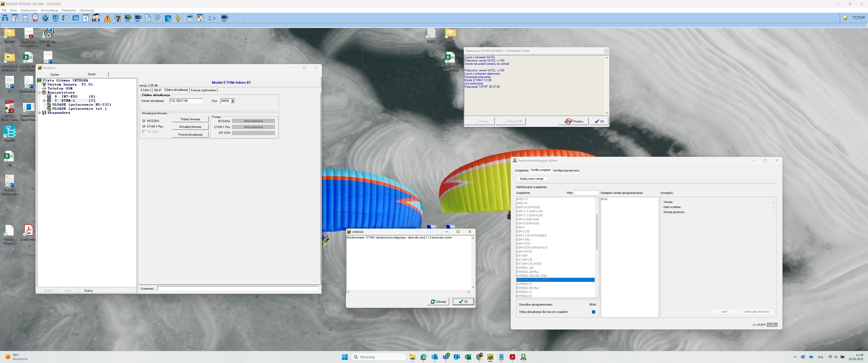Open the system structure diagram toolbar icon
Screen dimensions: 868x363
coord(5,18)
